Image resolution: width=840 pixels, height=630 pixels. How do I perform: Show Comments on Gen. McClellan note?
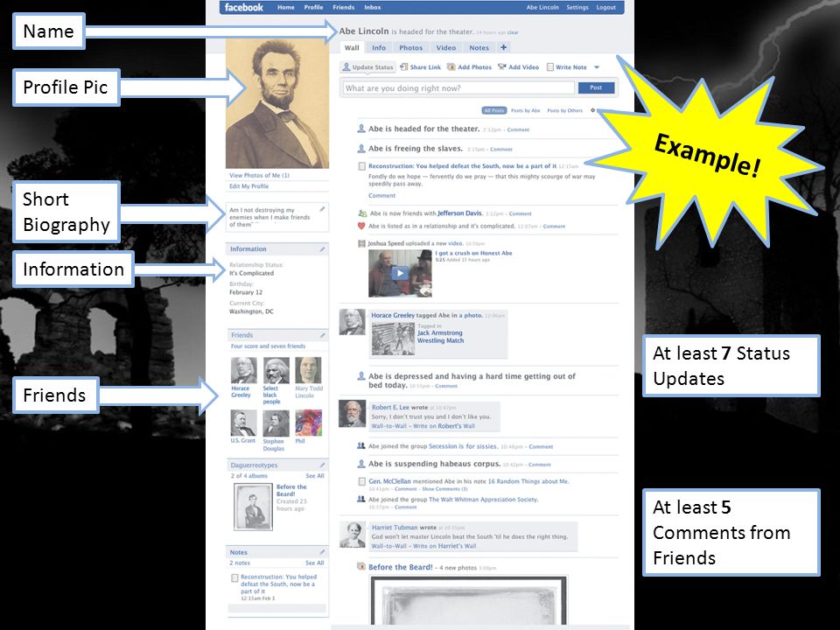(444, 489)
